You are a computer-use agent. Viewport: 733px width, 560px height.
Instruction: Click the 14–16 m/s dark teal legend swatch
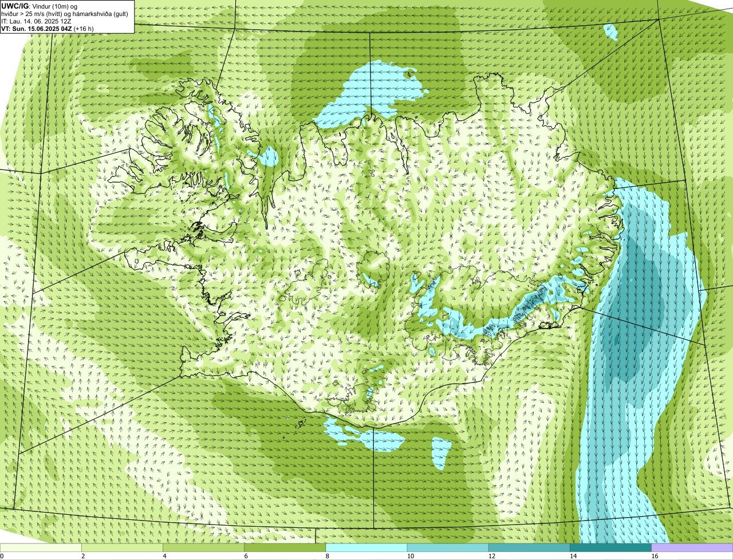pos(610,548)
